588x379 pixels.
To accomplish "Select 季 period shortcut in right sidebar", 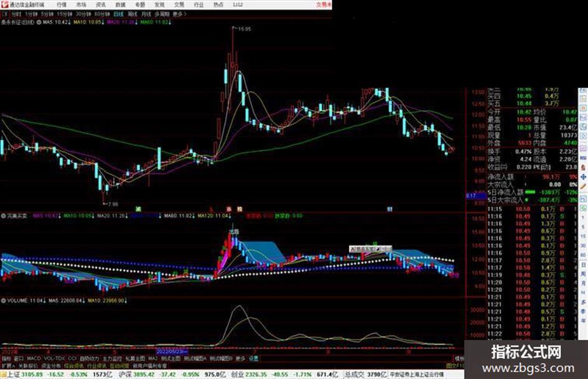I will [583, 311].
